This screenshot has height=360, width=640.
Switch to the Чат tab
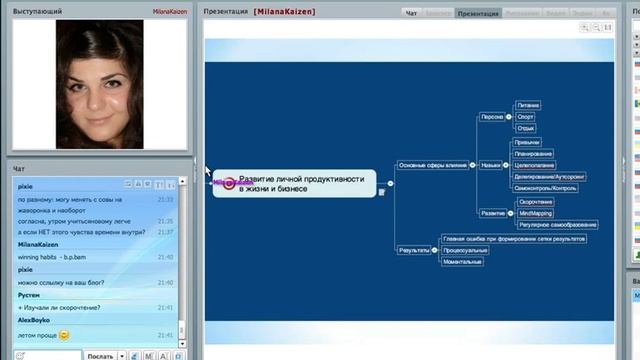click(x=411, y=13)
